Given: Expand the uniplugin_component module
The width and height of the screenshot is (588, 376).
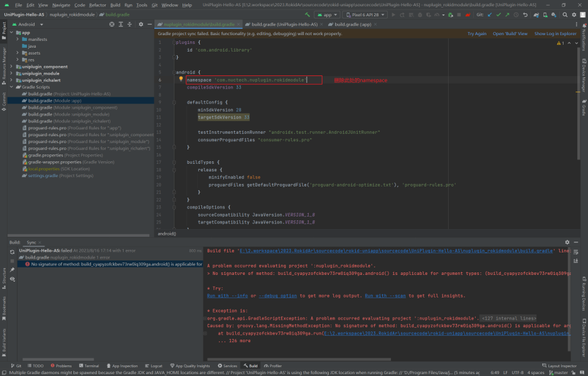Looking at the screenshot, I should click(x=12, y=67).
